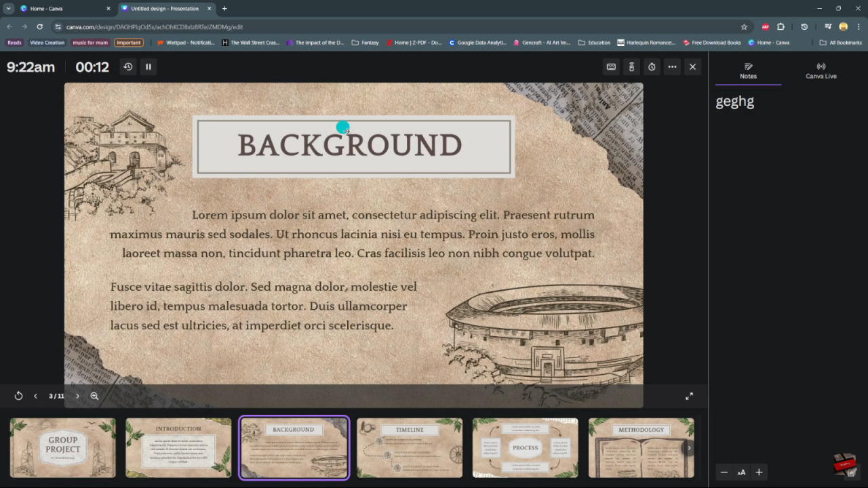The height and width of the screenshot is (488, 868).
Task: Open 'The impact of the D...' bookmark
Action: pos(315,43)
